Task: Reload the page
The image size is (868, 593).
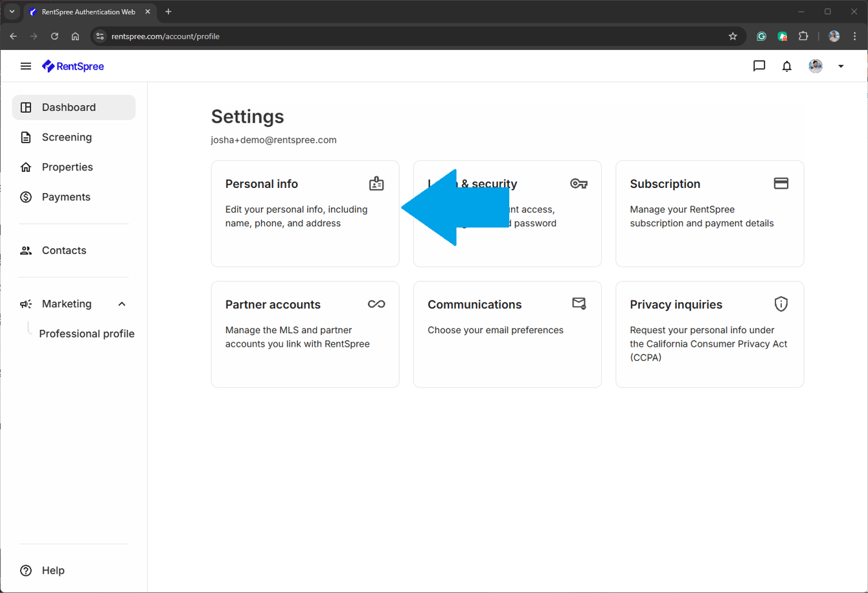Action: click(x=54, y=36)
